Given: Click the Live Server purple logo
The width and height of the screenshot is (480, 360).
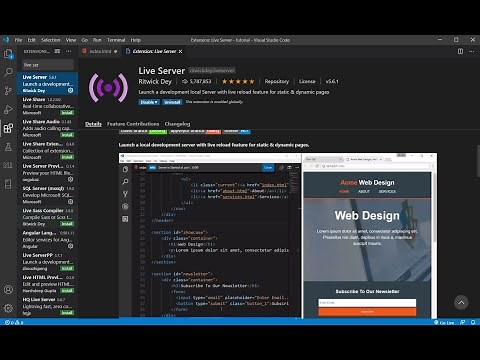Looking at the screenshot, I should [x=108, y=88].
